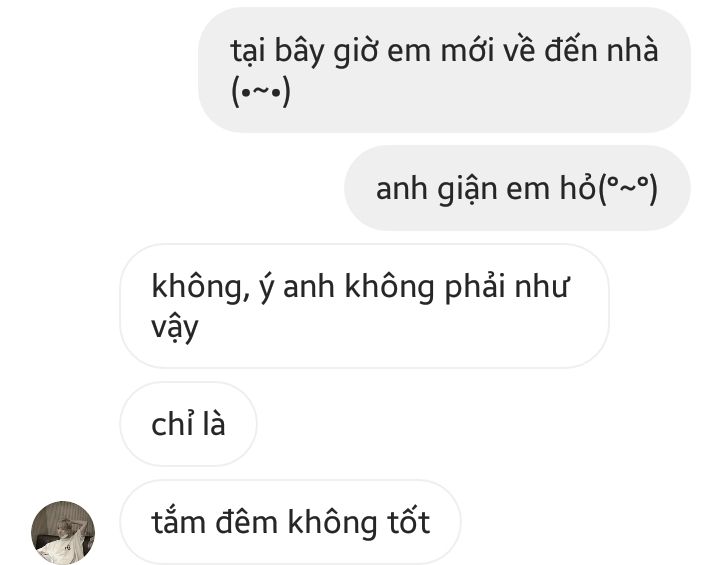
Task: Tap the 'anh giận em hỏ' message bubble
Action: (517, 188)
